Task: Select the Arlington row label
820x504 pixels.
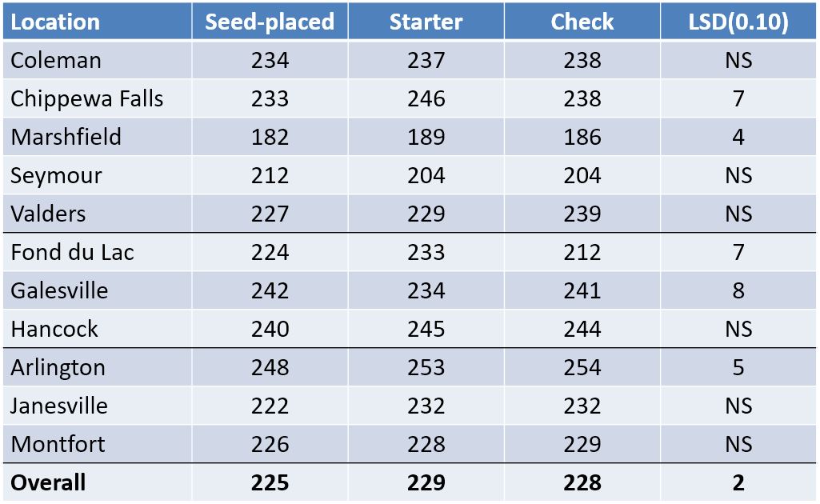Action: 58,367
